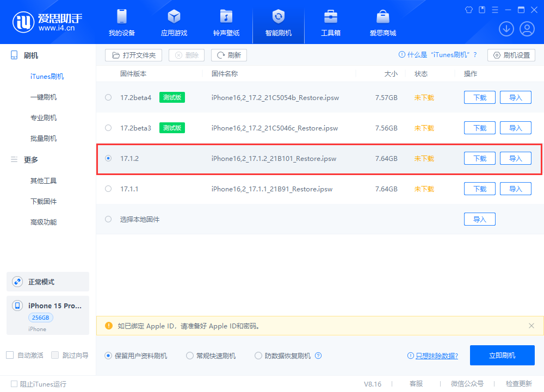Screen dimensions: 544x392
Task: Open 刷机设置 flash settings
Action: [x=511, y=55]
